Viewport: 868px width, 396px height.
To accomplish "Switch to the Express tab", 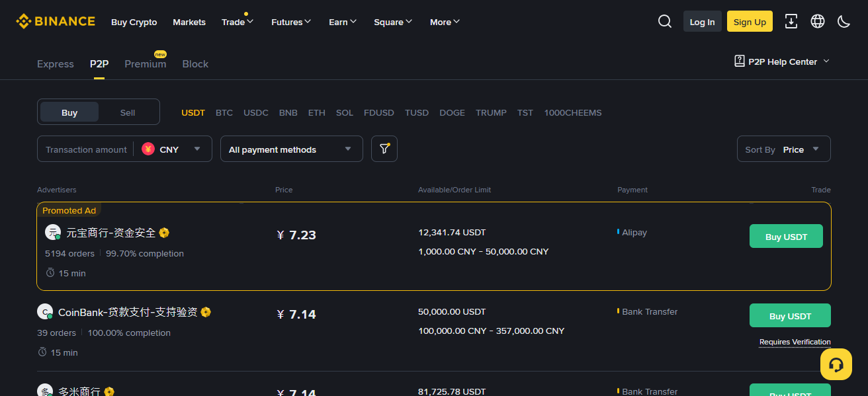I will tap(56, 64).
